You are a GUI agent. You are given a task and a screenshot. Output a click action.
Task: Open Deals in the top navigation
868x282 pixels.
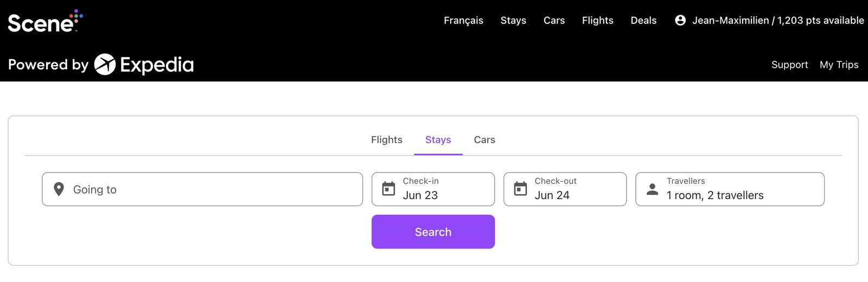coord(643,21)
